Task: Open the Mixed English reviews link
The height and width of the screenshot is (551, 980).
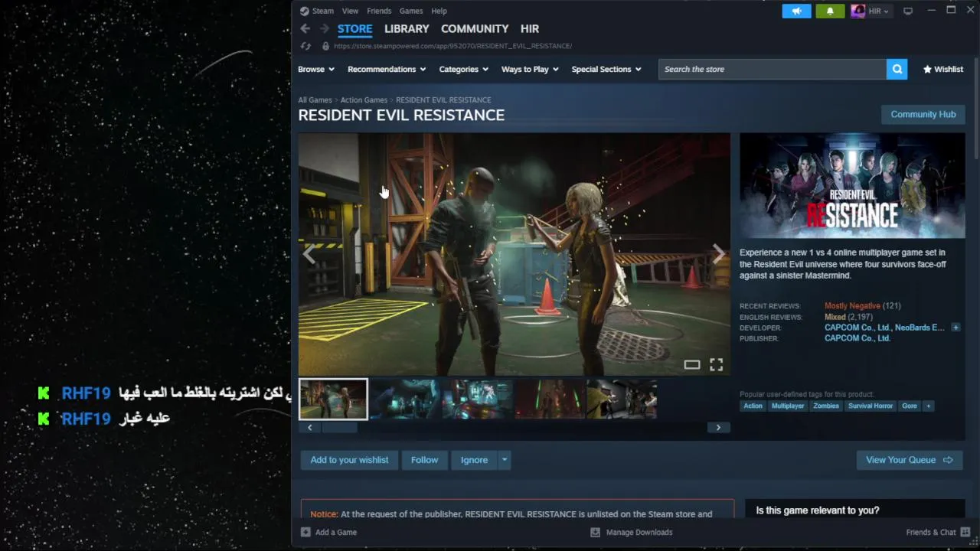Action: point(835,317)
